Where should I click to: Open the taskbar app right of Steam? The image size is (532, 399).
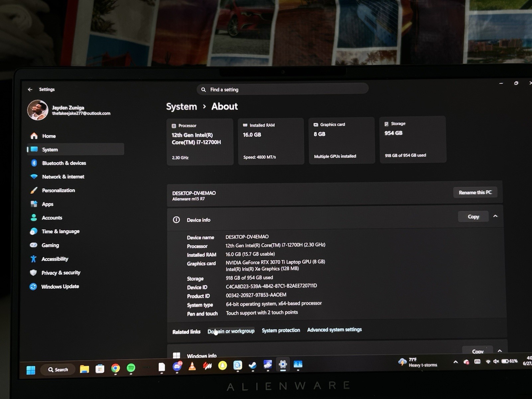click(x=268, y=365)
